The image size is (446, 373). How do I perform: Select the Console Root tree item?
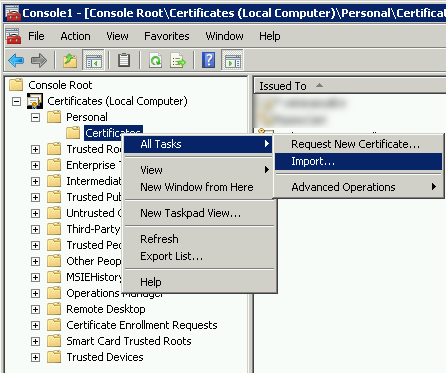[60, 85]
